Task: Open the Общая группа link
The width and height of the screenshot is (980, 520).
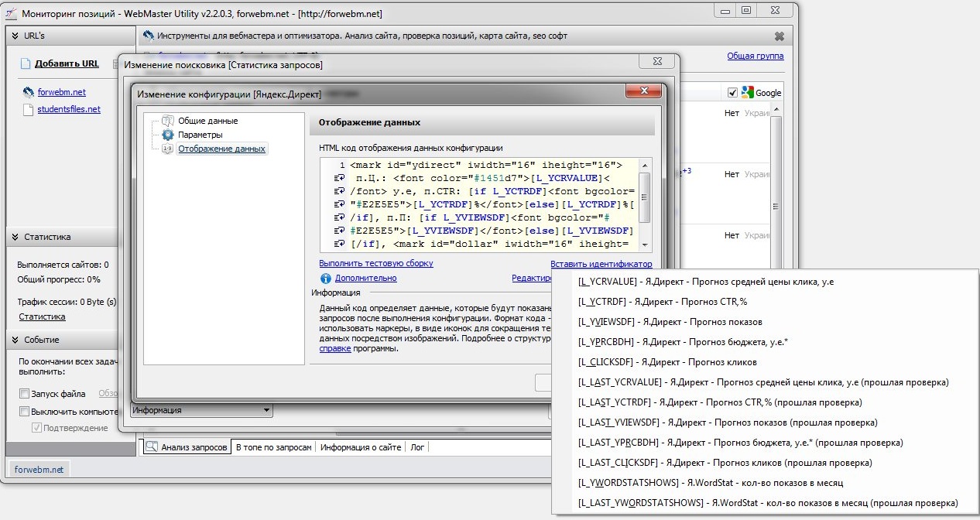Action: point(755,56)
